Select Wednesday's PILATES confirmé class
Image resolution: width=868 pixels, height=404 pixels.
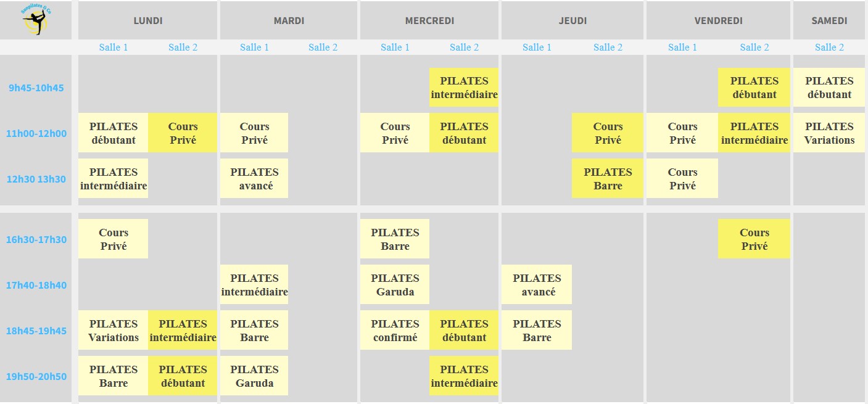tap(395, 331)
